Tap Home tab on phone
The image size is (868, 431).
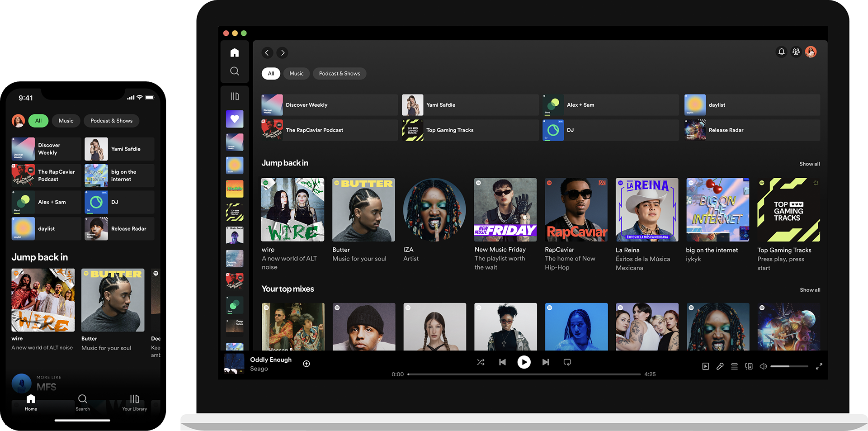(31, 403)
